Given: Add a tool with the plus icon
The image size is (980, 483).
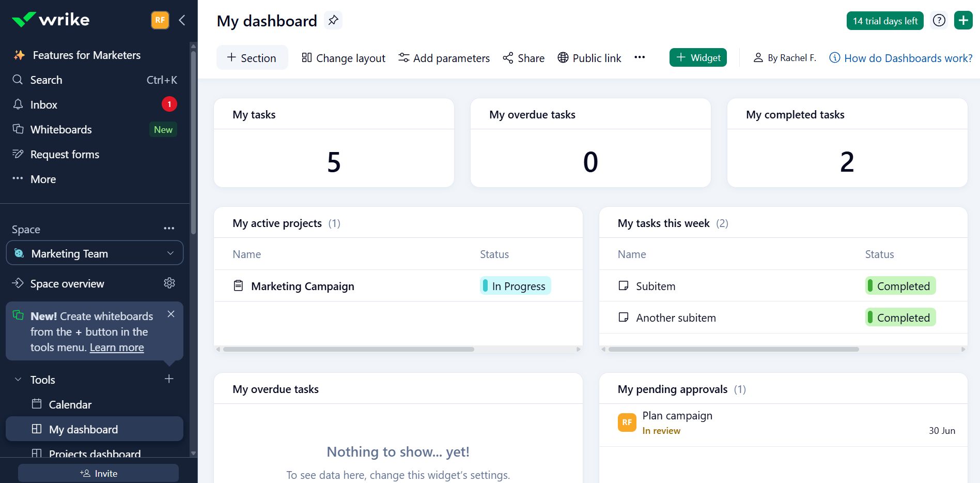Looking at the screenshot, I should point(169,379).
